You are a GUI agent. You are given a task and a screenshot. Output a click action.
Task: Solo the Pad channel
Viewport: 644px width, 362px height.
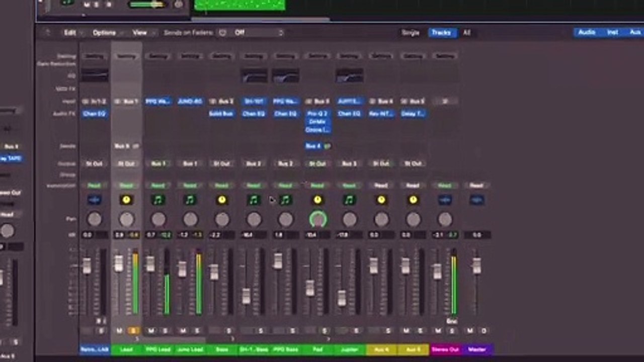[325, 331]
